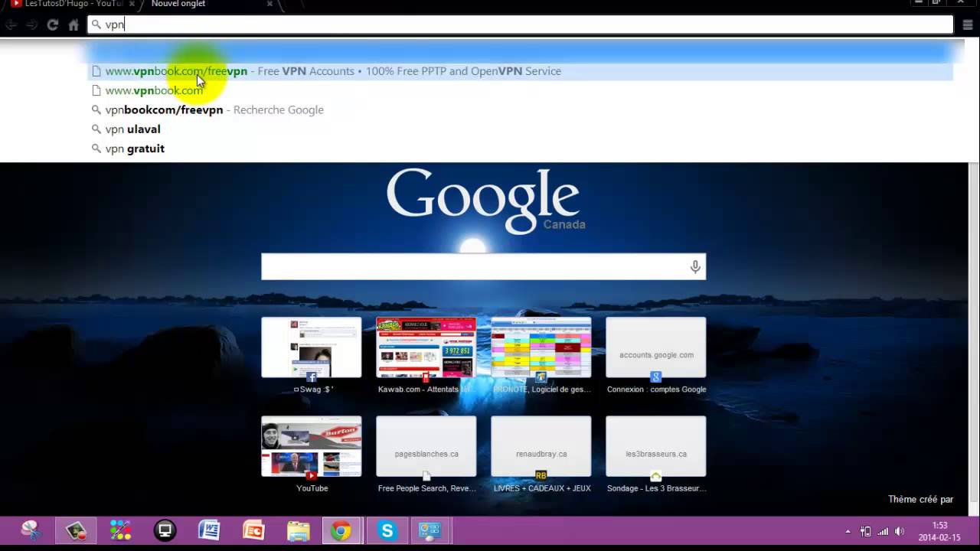Launch Microsoft Word from taskbar
This screenshot has width=980, height=551.
pos(209,530)
